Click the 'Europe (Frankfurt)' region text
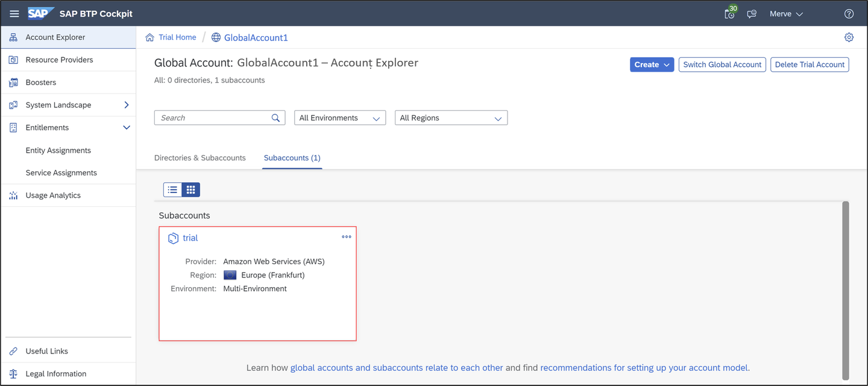The image size is (868, 386). [272, 275]
